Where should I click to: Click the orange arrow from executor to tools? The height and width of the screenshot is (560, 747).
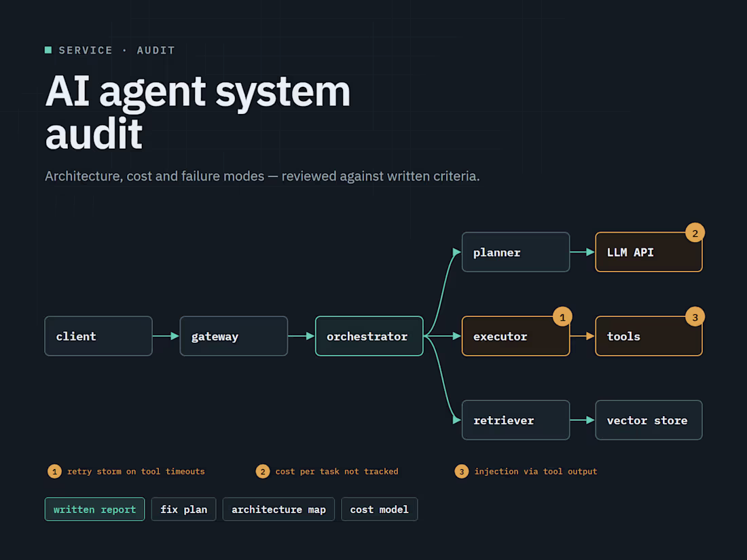[x=582, y=336]
